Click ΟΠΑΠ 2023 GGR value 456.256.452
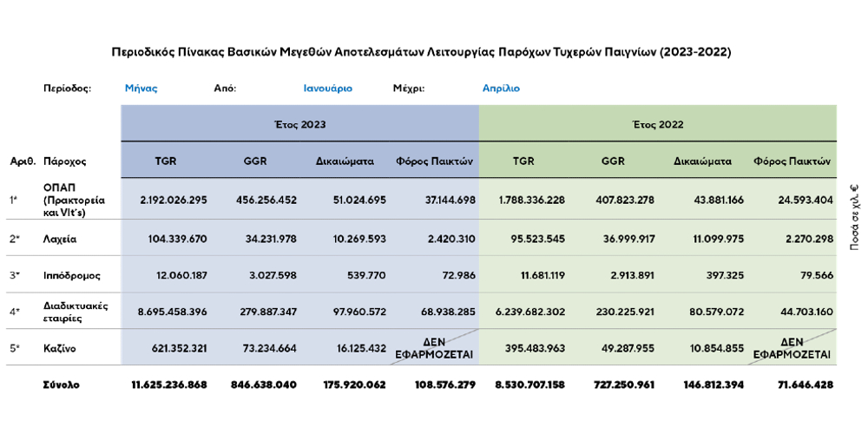Screen dimensions: 868x434 click(266, 200)
